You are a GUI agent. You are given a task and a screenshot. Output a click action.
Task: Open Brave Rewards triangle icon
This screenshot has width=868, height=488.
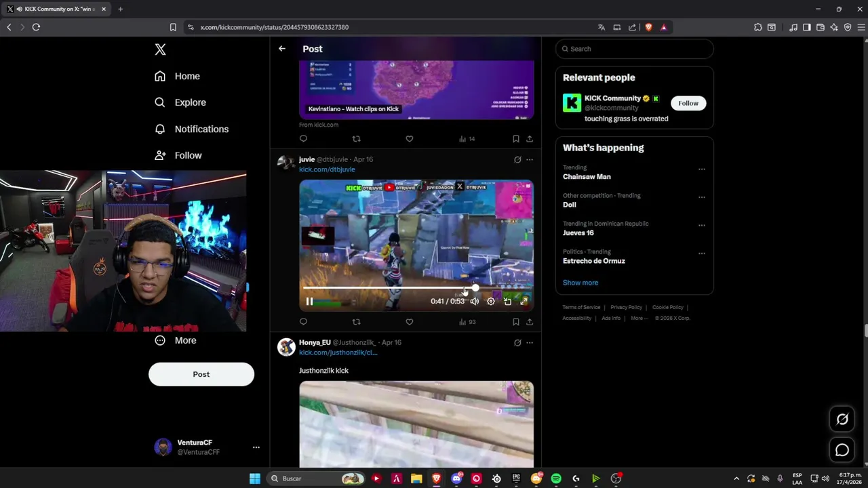click(x=664, y=27)
